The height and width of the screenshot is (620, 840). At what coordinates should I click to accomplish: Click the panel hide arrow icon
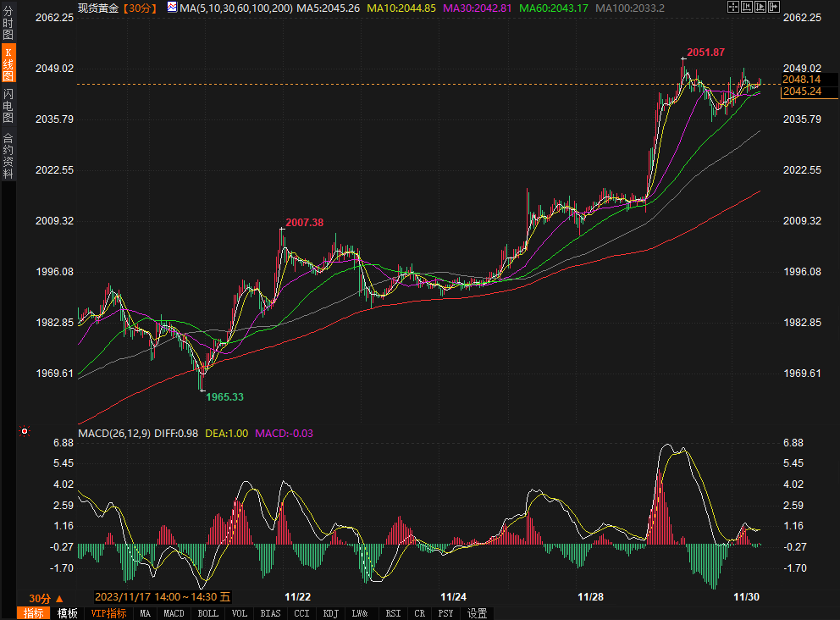pyautogui.click(x=774, y=7)
